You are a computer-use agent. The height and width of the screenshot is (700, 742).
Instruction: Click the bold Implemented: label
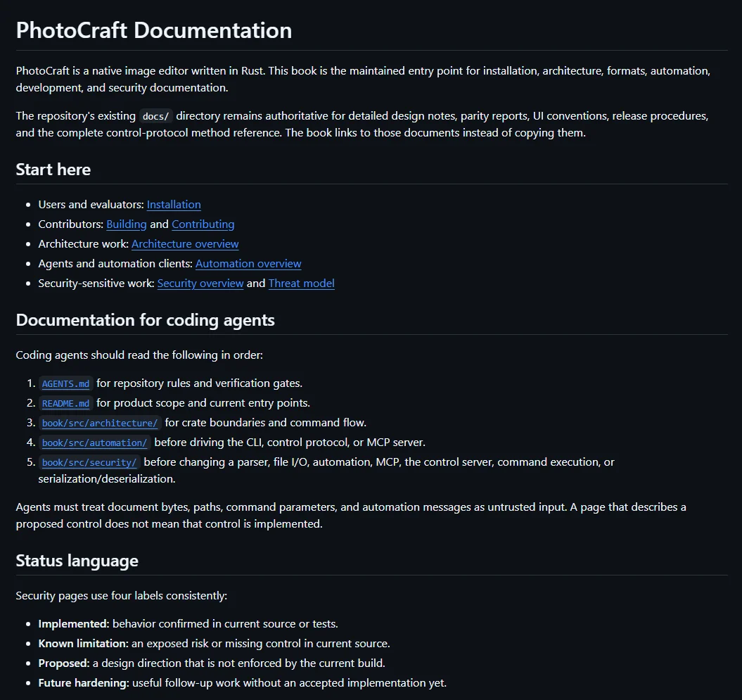(x=74, y=624)
